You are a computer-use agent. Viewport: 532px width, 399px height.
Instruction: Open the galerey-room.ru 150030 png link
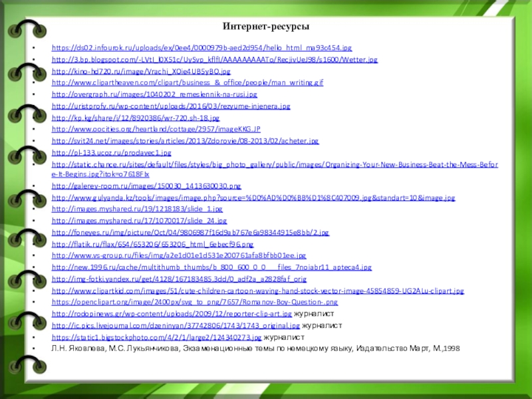[146, 186]
